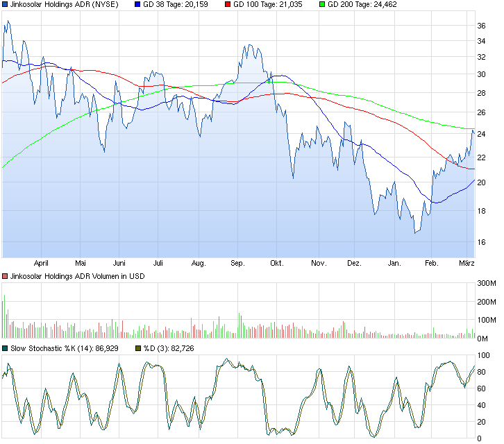504x444 pixels.
Task: Click price axis value 24
Action: coord(481,134)
